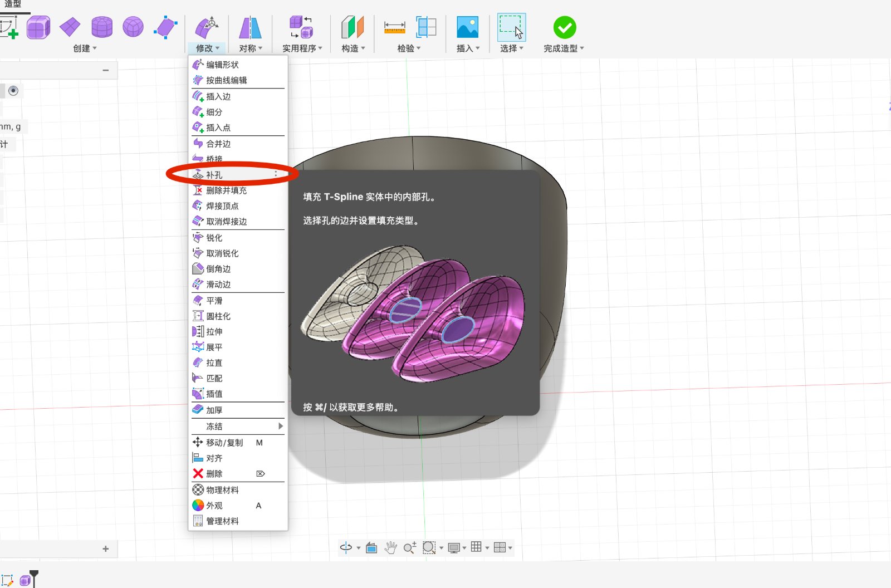Image resolution: width=891 pixels, height=588 pixels.
Task: Activate the Zoom magnifier tool
Action: tap(410, 547)
